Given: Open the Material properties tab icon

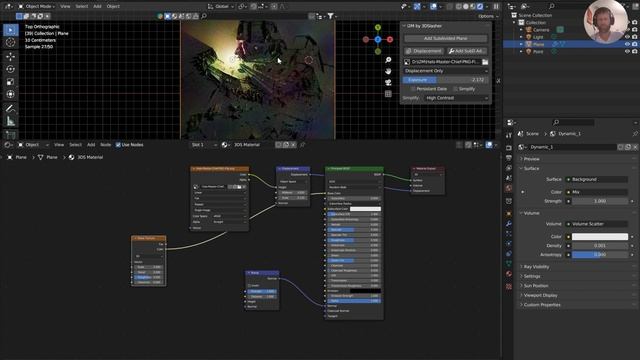Looking at the screenshot, I should click(x=509, y=274).
